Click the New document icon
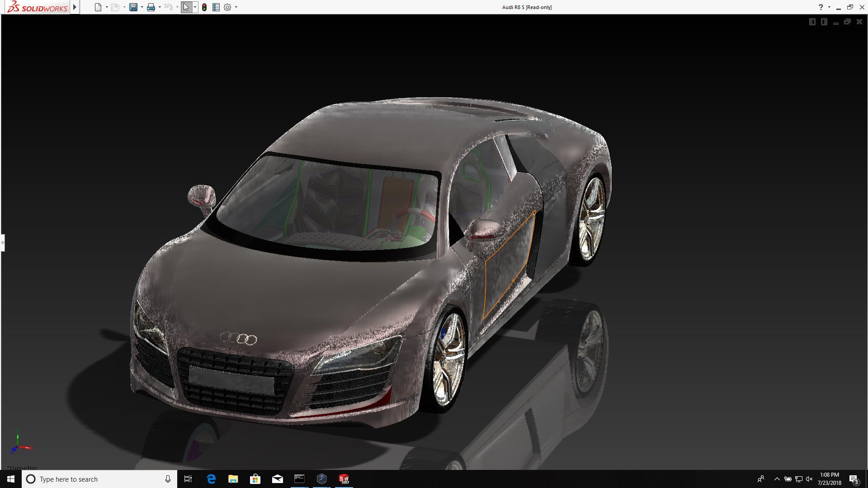 98,7
